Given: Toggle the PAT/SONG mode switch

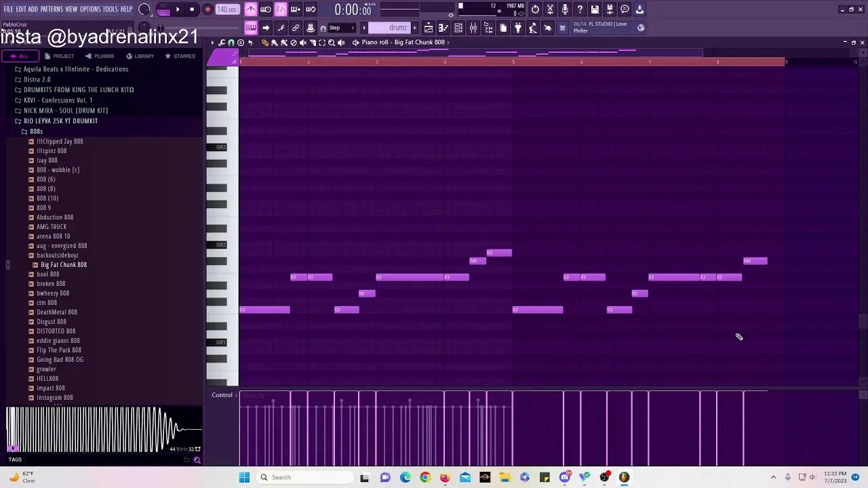Looking at the screenshot, I should pos(163,9).
